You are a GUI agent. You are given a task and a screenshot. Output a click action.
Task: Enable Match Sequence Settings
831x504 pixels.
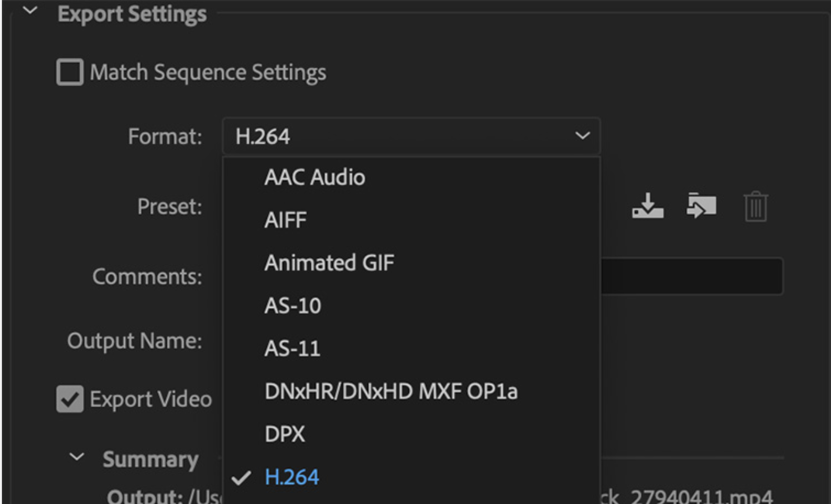[69, 72]
